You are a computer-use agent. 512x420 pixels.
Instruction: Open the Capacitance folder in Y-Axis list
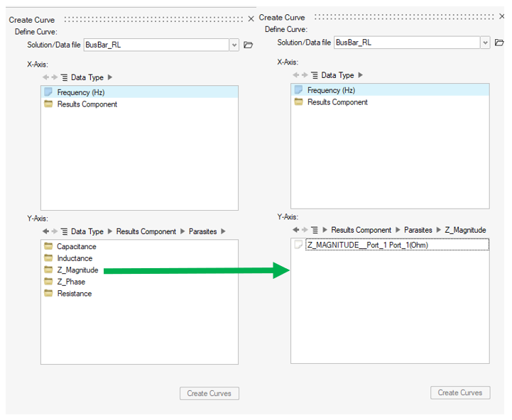[x=76, y=247]
